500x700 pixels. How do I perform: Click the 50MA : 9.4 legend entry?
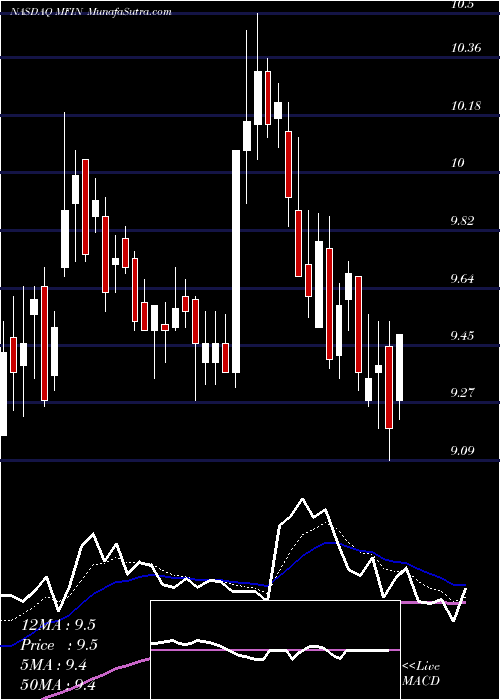[x=58, y=685]
